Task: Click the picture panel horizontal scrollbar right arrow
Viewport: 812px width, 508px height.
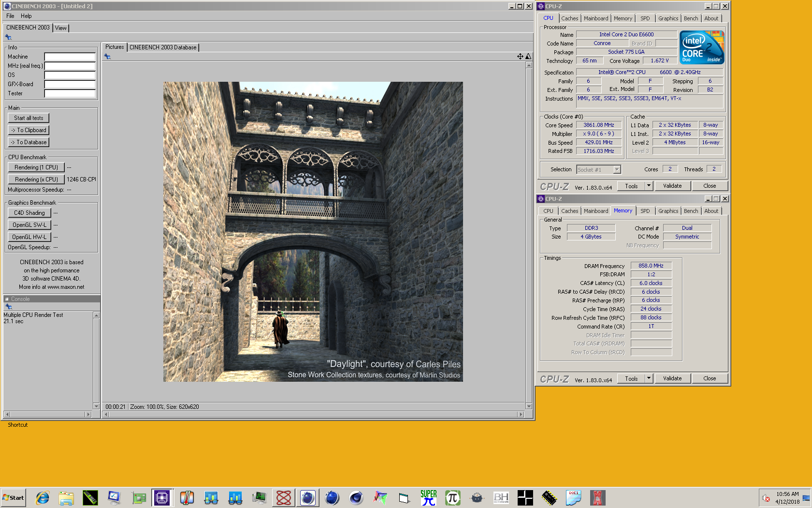Action: click(521, 414)
